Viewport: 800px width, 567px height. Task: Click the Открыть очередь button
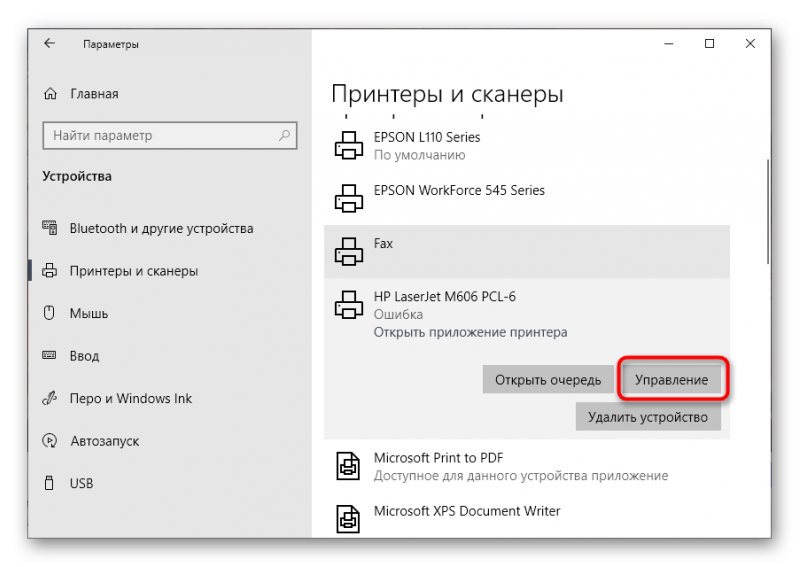tap(548, 379)
